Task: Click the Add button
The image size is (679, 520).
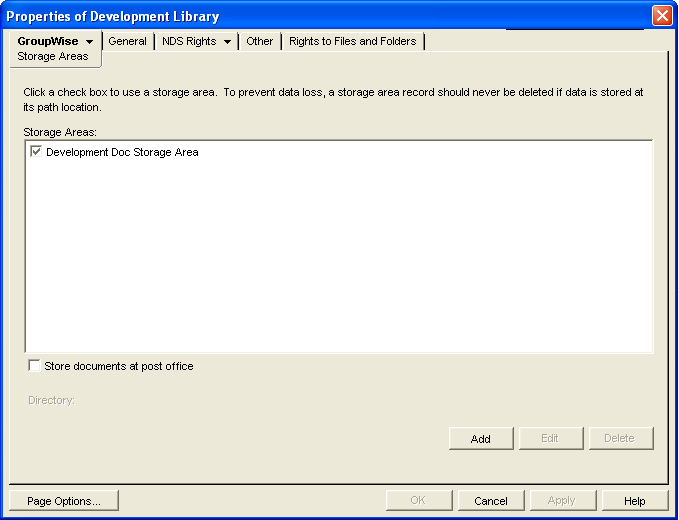Action: [x=481, y=439]
